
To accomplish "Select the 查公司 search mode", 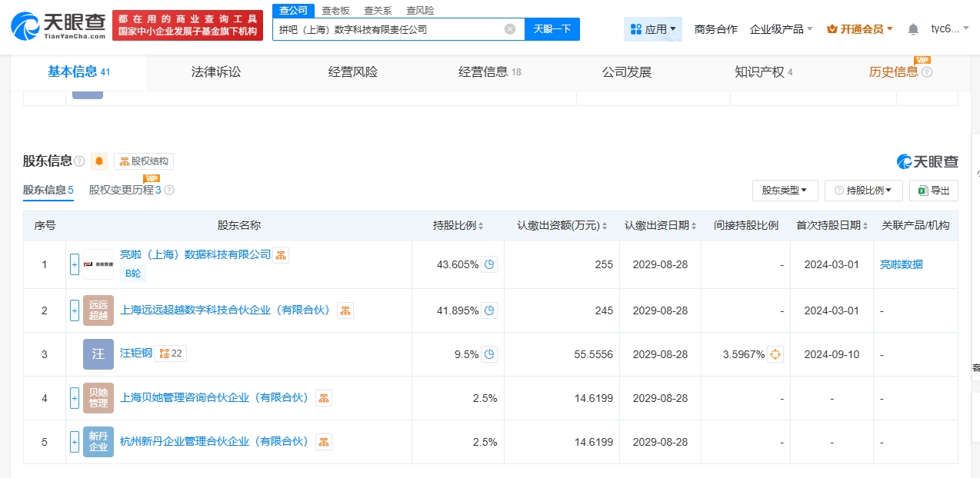I will (293, 11).
